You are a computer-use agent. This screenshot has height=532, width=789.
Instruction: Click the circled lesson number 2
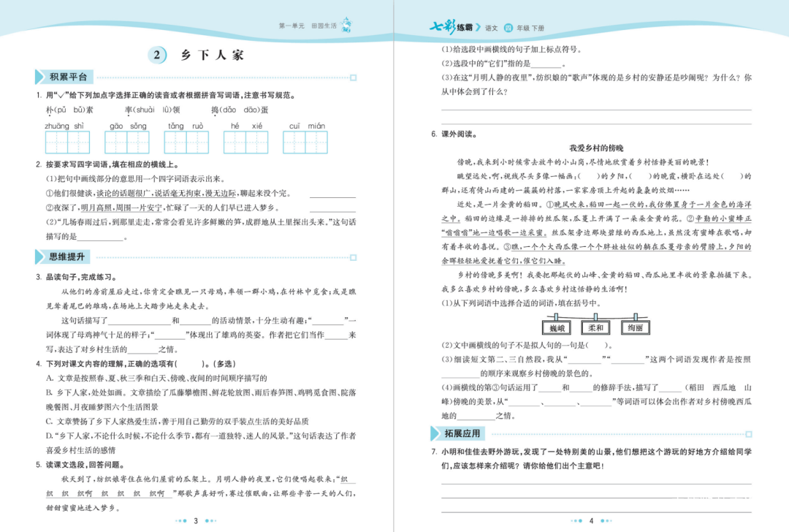(158, 55)
